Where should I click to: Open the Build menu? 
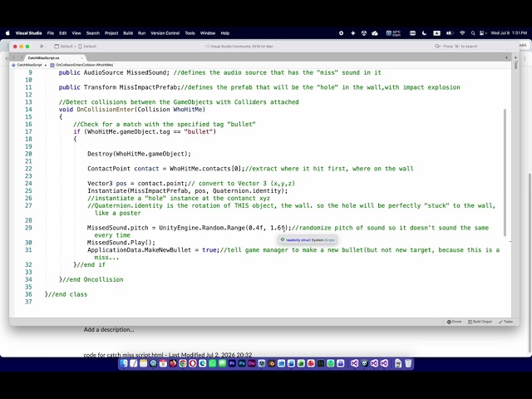[128, 33]
